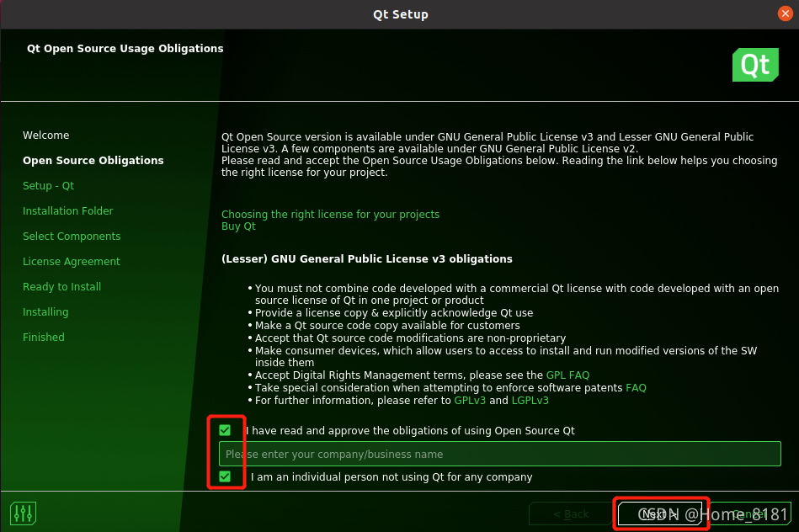Click the Next button
Image resolution: width=799 pixels, height=532 pixels.
(660, 513)
